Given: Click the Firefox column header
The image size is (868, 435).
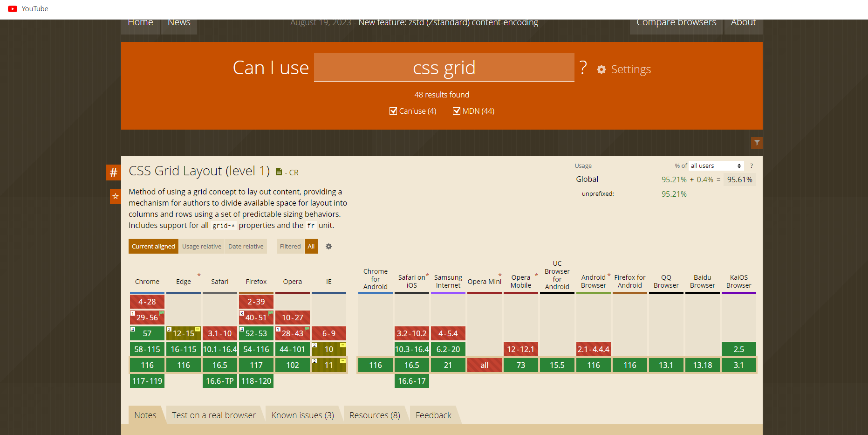Looking at the screenshot, I should point(256,282).
